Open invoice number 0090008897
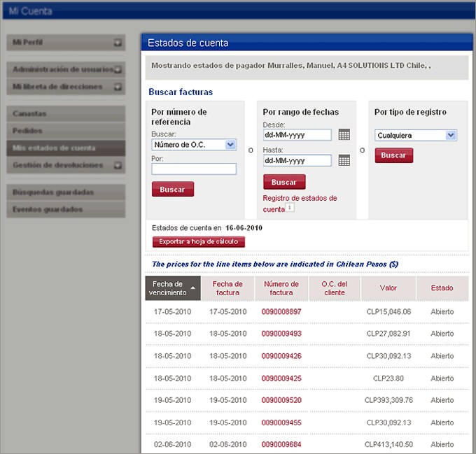The width and height of the screenshot is (476, 454). (x=281, y=311)
